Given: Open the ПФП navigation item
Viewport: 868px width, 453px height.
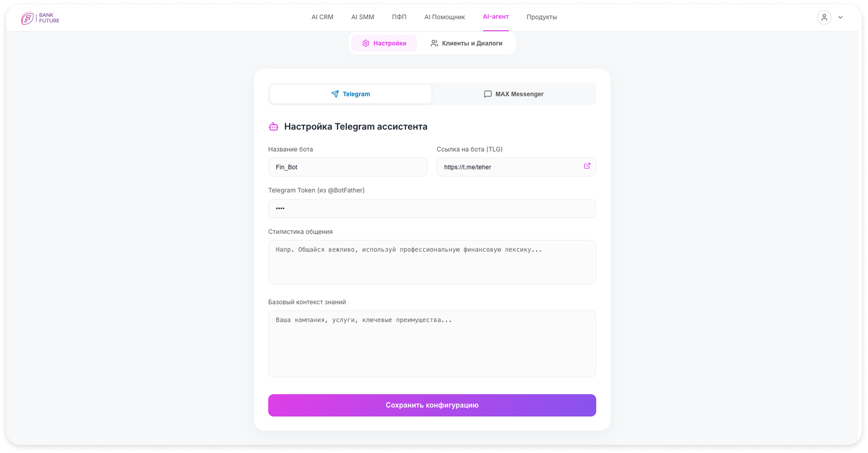Looking at the screenshot, I should [399, 17].
